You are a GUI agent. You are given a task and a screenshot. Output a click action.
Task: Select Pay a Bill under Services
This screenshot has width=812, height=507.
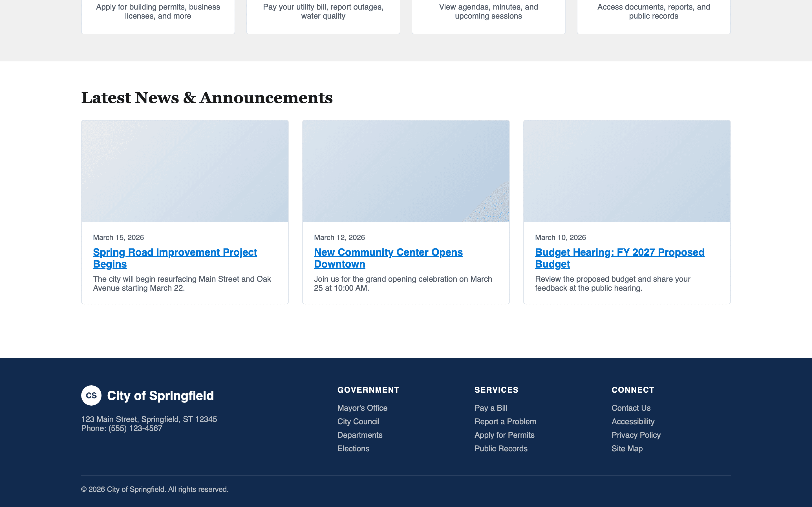click(491, 408)
